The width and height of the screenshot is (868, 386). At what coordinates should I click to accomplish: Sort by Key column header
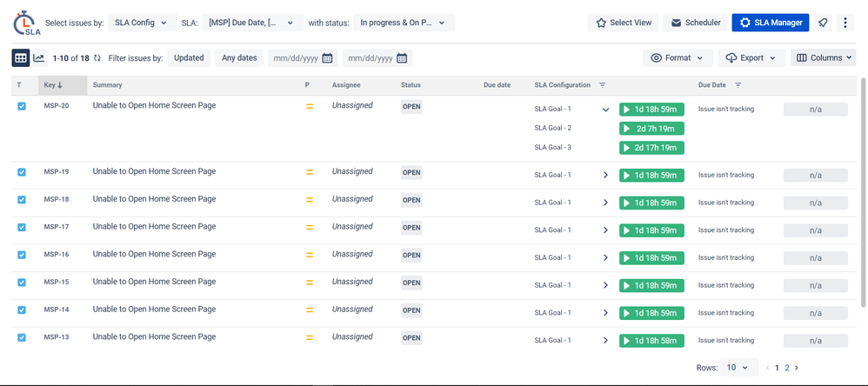(x=63, y=85)
